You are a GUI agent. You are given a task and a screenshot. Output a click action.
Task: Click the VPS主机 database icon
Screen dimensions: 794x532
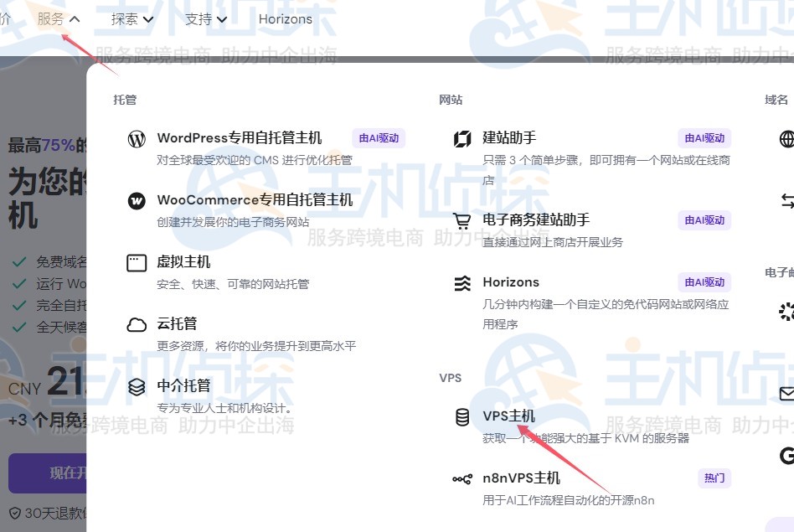[462, 417]
